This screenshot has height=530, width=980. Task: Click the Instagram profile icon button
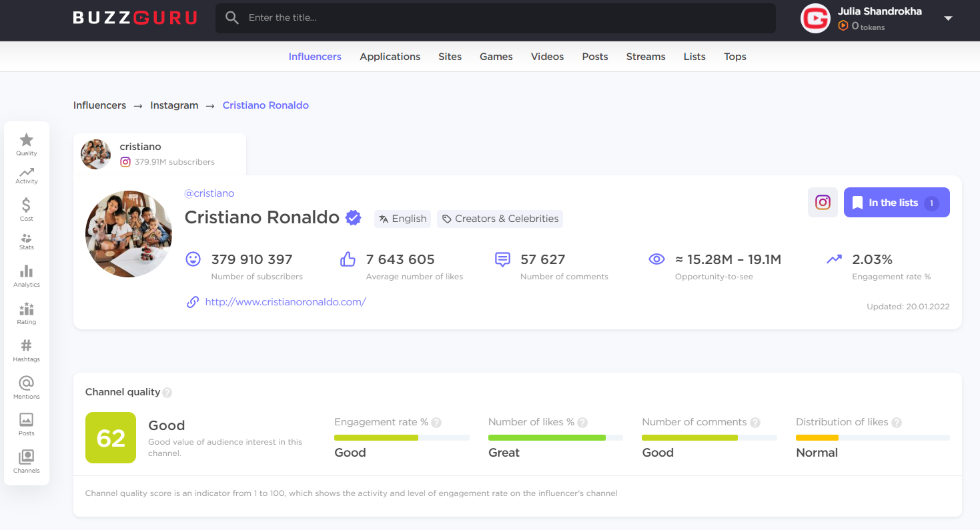[823, 203]
